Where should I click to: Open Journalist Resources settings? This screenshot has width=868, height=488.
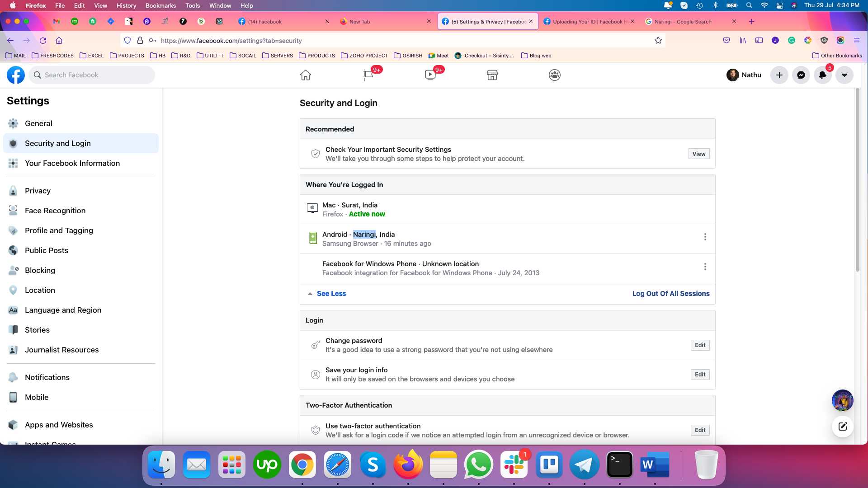tap(81, 350)
